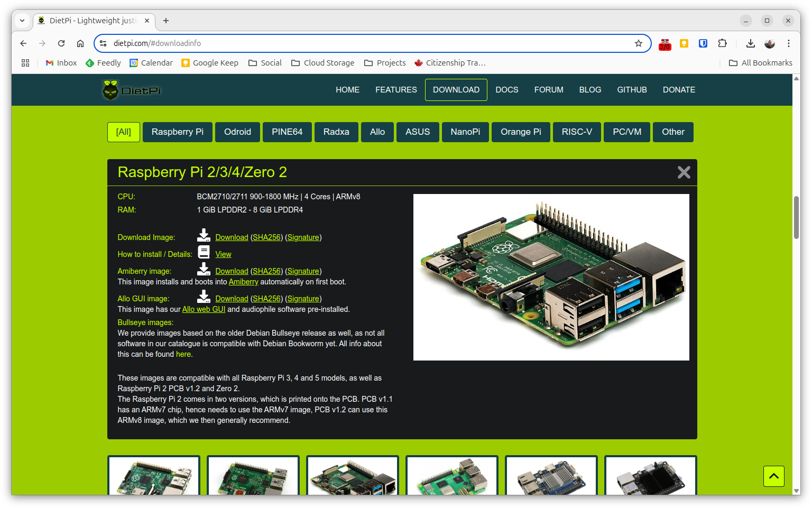This screenshot has height=508, width=812.
Task: Click the reload page icon
Action: tap(61, 43)
